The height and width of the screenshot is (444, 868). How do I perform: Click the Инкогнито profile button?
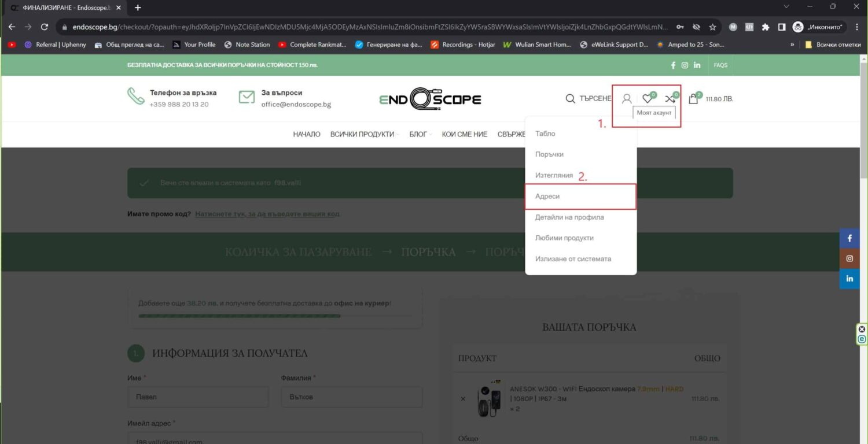819,27
